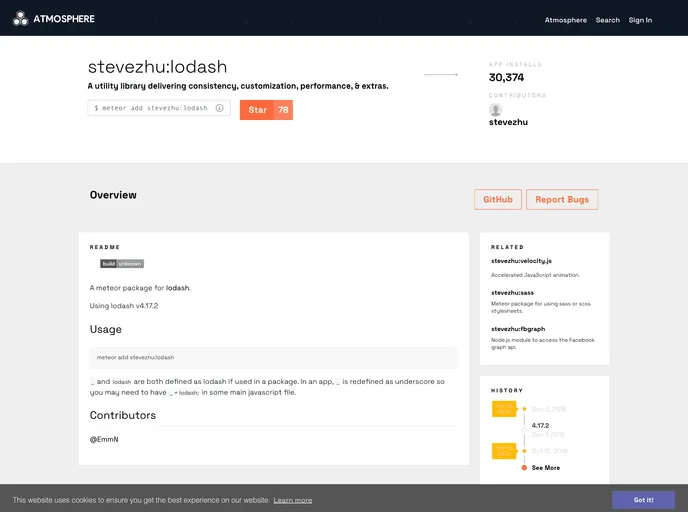The image size is (688, 512).
Task: Click version 4.17.2 in History timeline
Action: pyautogui.click(x=540, y=426)
